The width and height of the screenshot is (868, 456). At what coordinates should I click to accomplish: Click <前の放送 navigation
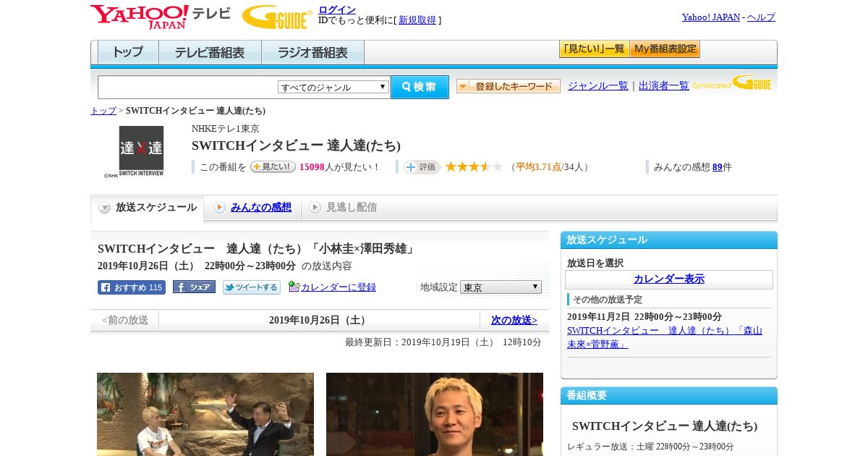tap(125, 320)
